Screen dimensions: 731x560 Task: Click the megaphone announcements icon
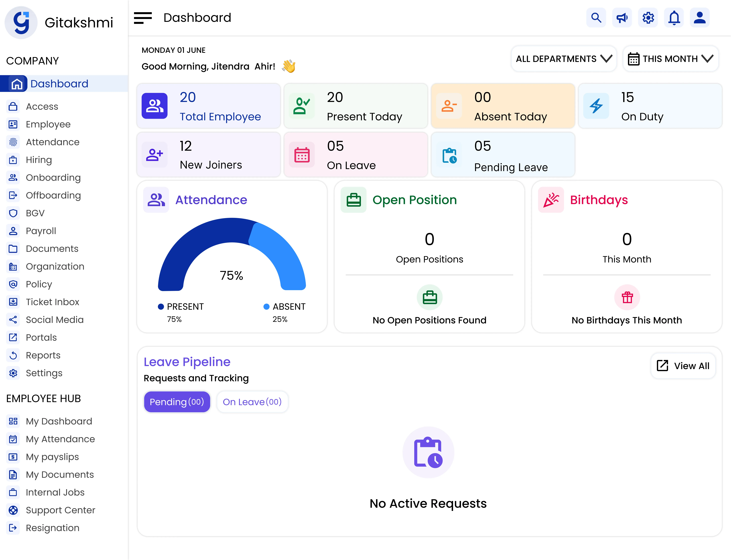tap(622, 18)
